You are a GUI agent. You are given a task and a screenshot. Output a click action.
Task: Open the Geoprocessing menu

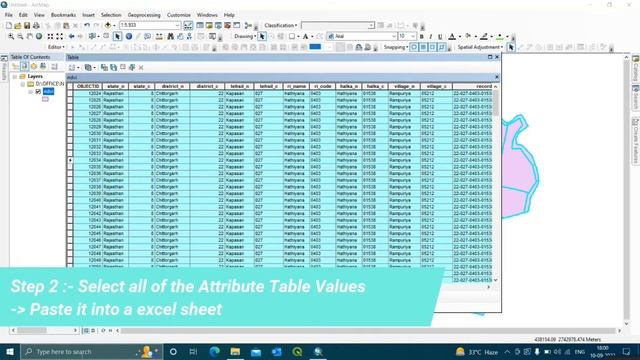144,15
